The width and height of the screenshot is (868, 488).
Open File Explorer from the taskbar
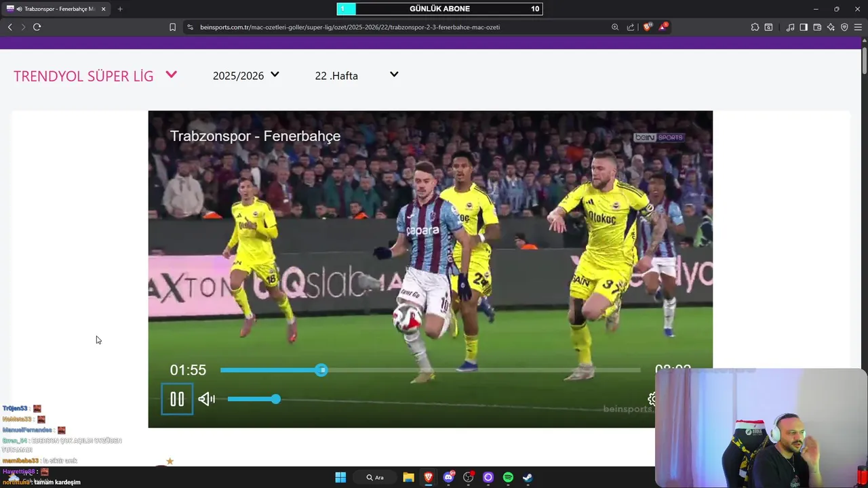pyautogui.click(x=408, y=477)
